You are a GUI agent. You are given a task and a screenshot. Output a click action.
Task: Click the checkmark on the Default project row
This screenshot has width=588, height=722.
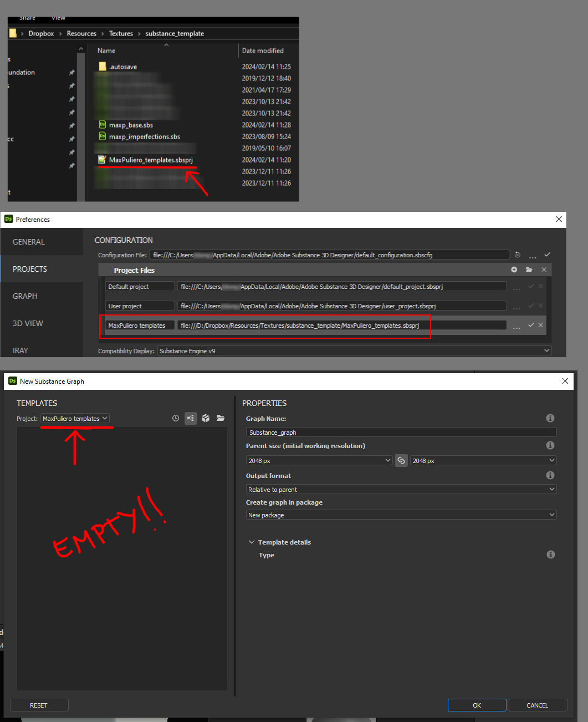pyautogui.click(x=531, y=286)
